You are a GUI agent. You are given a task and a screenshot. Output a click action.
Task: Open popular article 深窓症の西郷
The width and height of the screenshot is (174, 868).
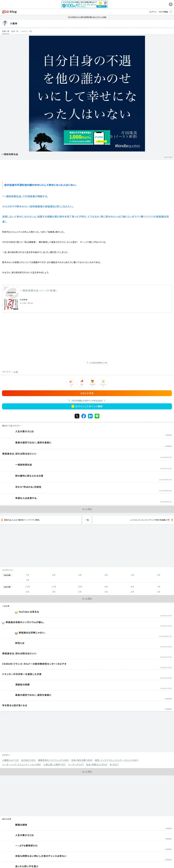click(x=22, y=685)
